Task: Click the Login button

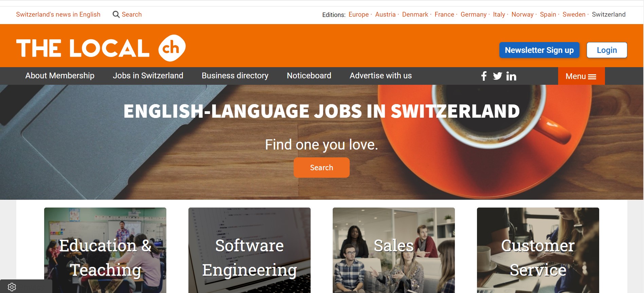Action: pos(607,50)
